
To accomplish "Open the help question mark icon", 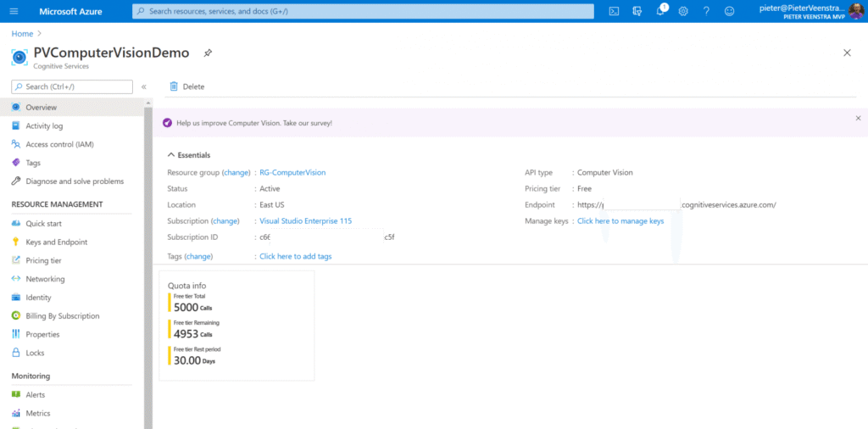I will (706, 11).
